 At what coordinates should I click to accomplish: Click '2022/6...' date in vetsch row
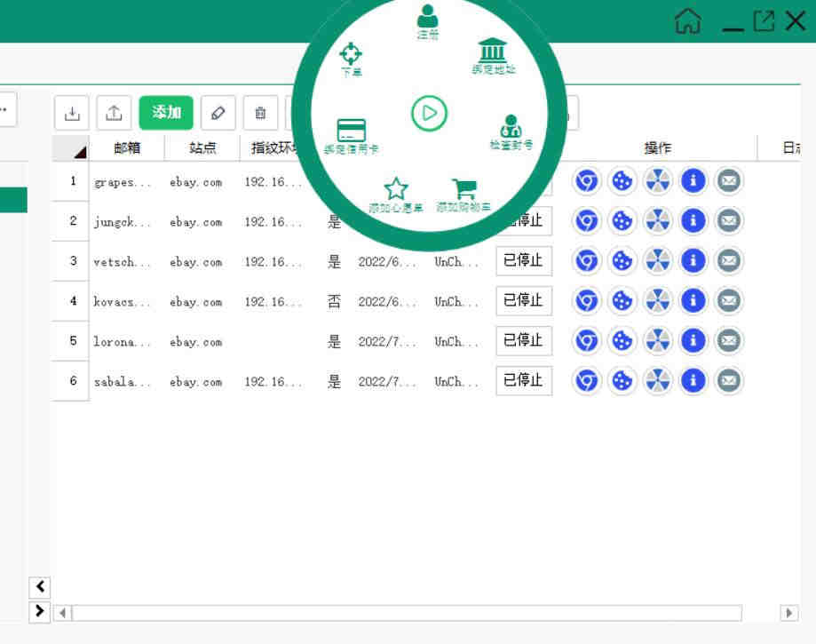pyautogui.click(x=388, y=261)
